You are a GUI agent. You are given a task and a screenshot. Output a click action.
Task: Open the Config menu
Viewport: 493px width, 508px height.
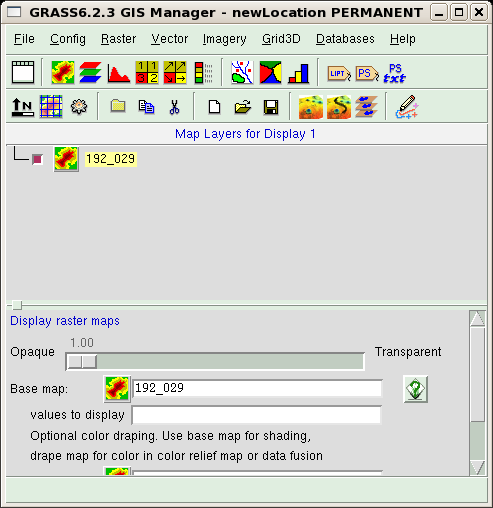pos(68,39)
